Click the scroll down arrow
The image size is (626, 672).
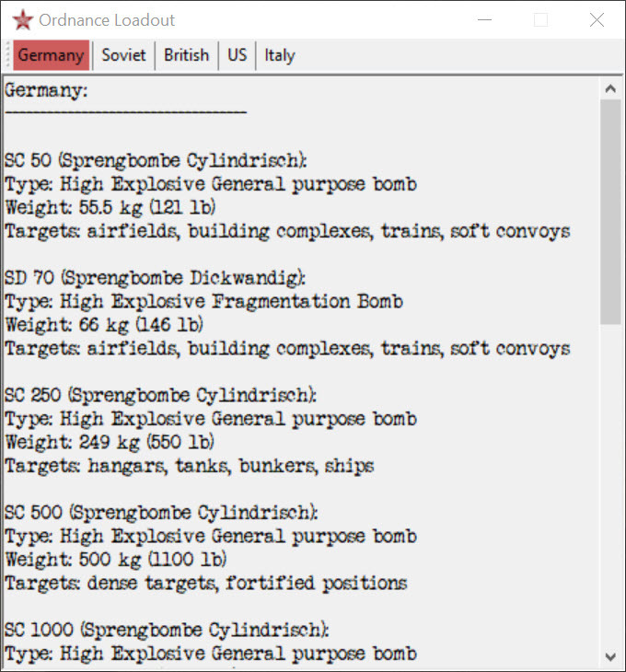click(x=609, y=656)
